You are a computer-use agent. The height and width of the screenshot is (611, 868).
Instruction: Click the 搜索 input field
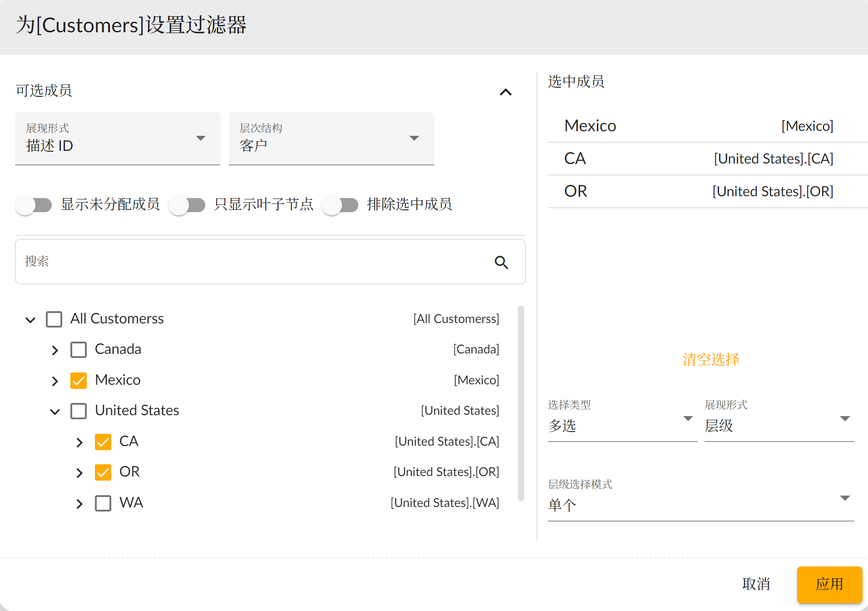point(270,262)
